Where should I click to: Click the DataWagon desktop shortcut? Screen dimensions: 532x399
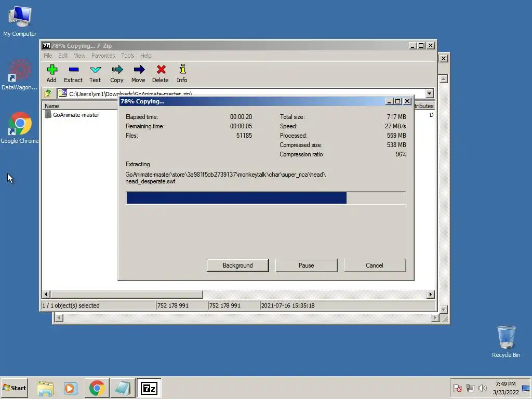coord(19,74)
